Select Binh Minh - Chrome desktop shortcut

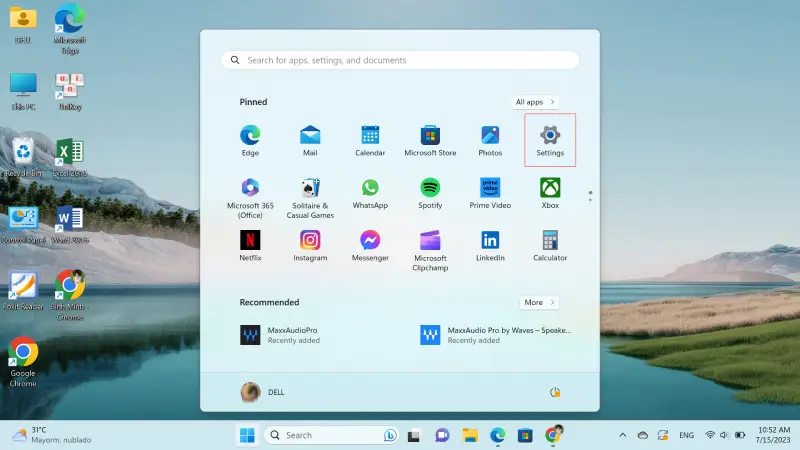[x=70, y=295]
